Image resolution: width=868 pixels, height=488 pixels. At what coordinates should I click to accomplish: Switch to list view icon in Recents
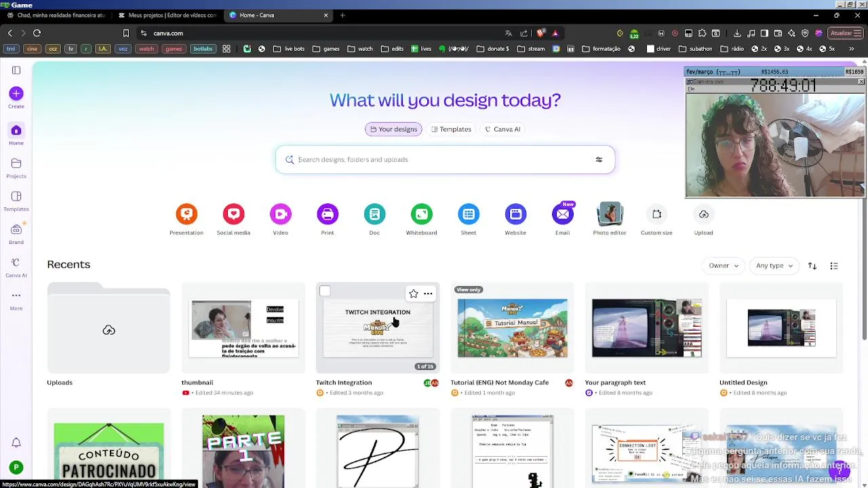(x=834, y=266)
